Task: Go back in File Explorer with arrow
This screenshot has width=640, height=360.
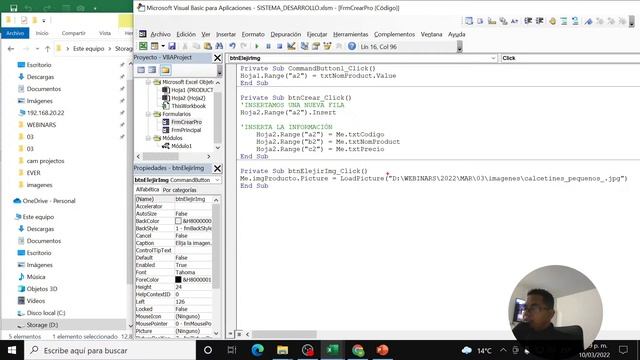Action: (11, 49)
